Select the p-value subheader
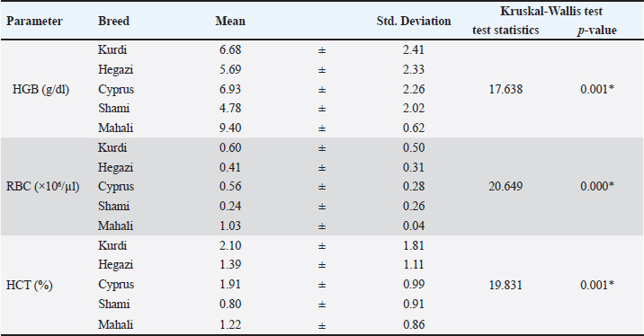The width and height of the screenshot is (644, 336). click(596, 31)
